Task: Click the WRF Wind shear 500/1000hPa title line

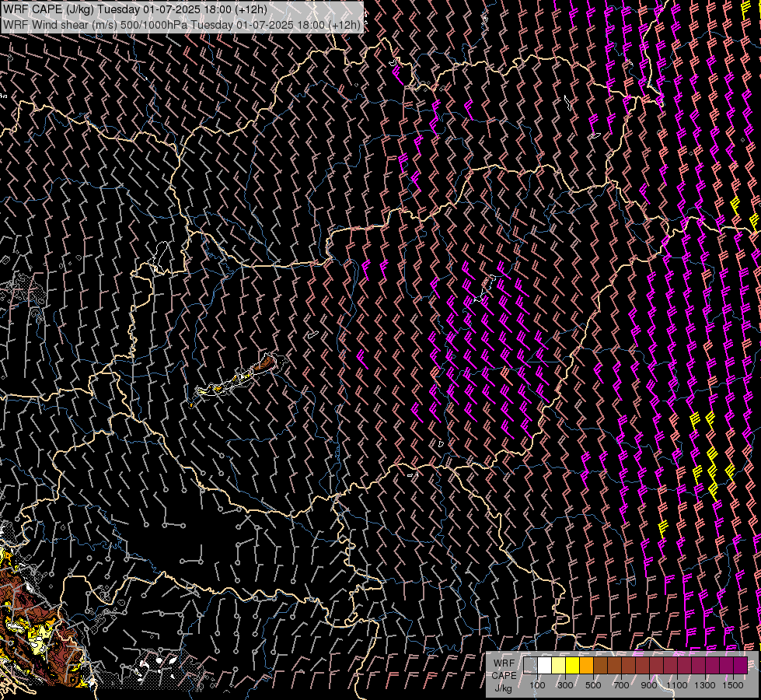Action: point(182,25)
